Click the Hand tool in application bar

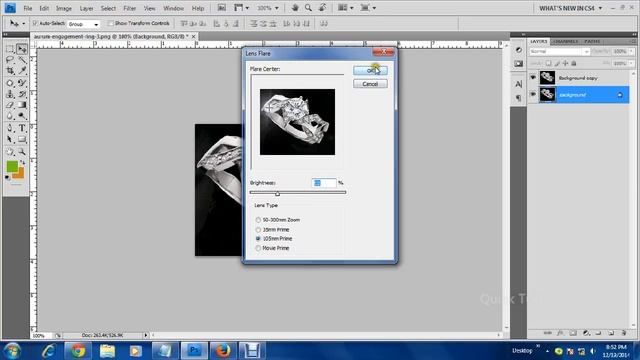[x=295, y=8]
